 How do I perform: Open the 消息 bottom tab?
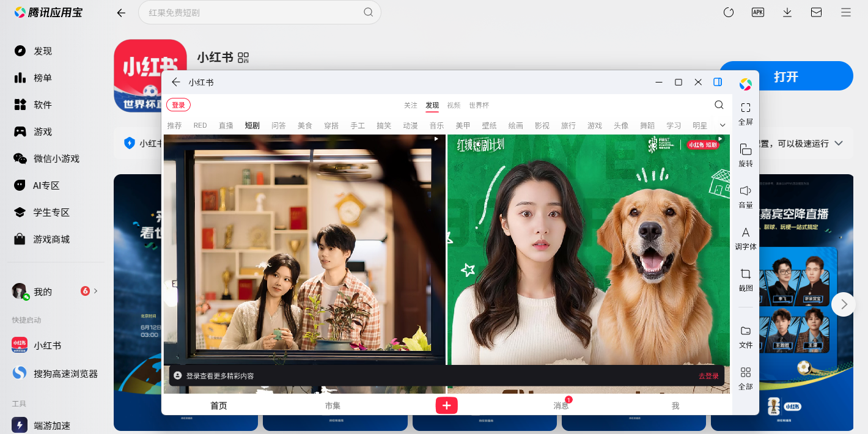coord(561,405)
